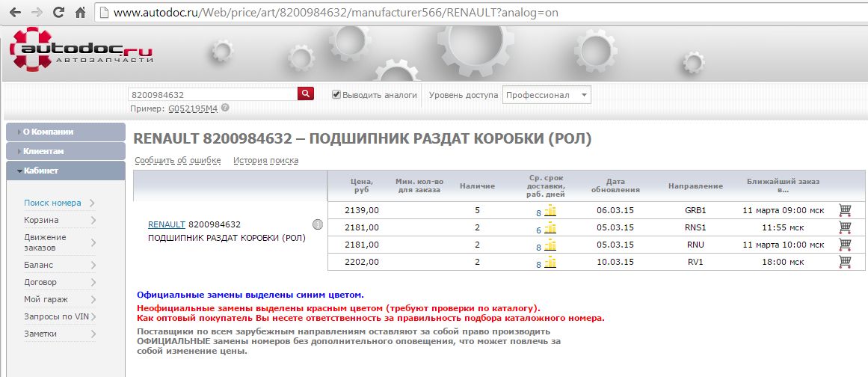This screenshot has height=377, width=868.
Task: Go back with browser back arrow
Action: [16, 13]
